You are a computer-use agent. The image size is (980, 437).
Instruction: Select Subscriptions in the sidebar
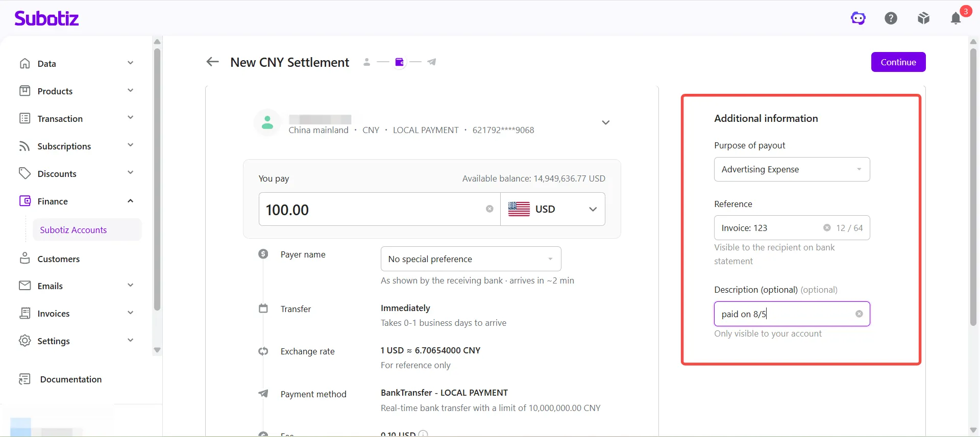pyautogui.click(x=64, y=146)
